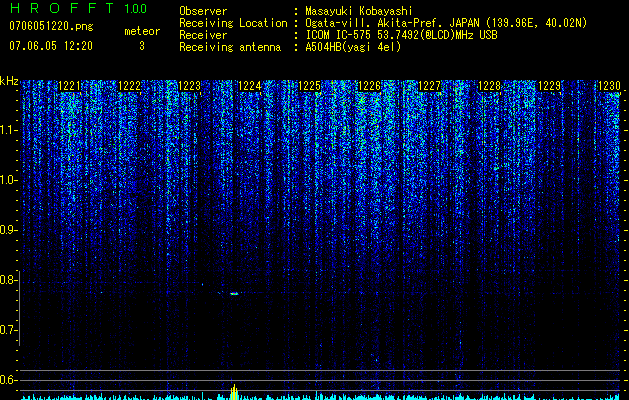Click time marker 1221

click(x=70, y=86)
